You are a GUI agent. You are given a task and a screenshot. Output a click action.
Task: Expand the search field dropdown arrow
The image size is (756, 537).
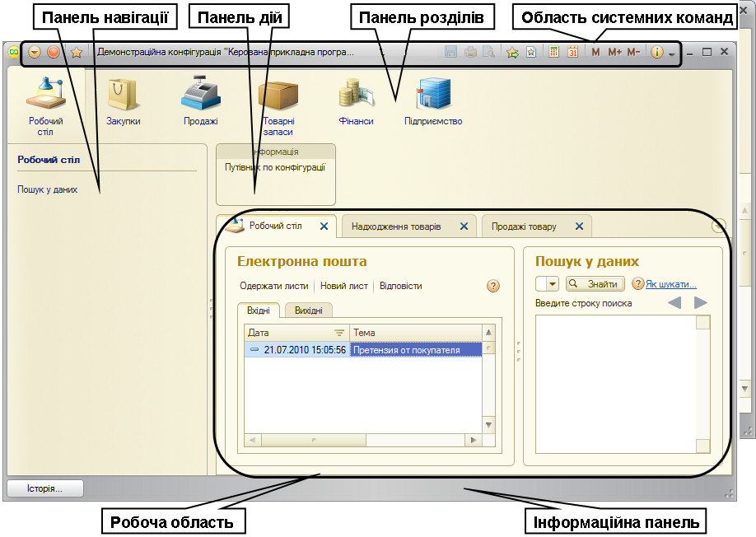[x=553, y=284]
